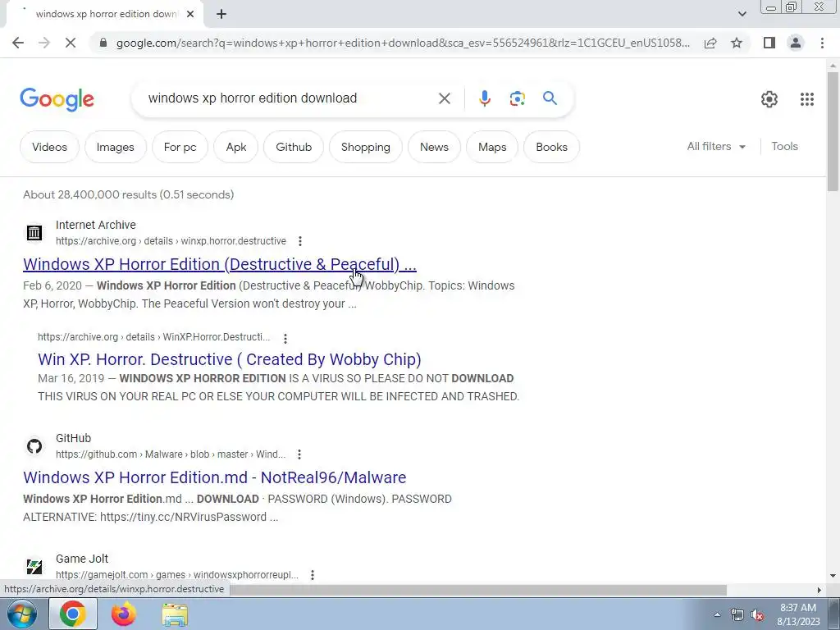Clear the search box text
Viewport: 840px width, 630px height.
[444, 98]
